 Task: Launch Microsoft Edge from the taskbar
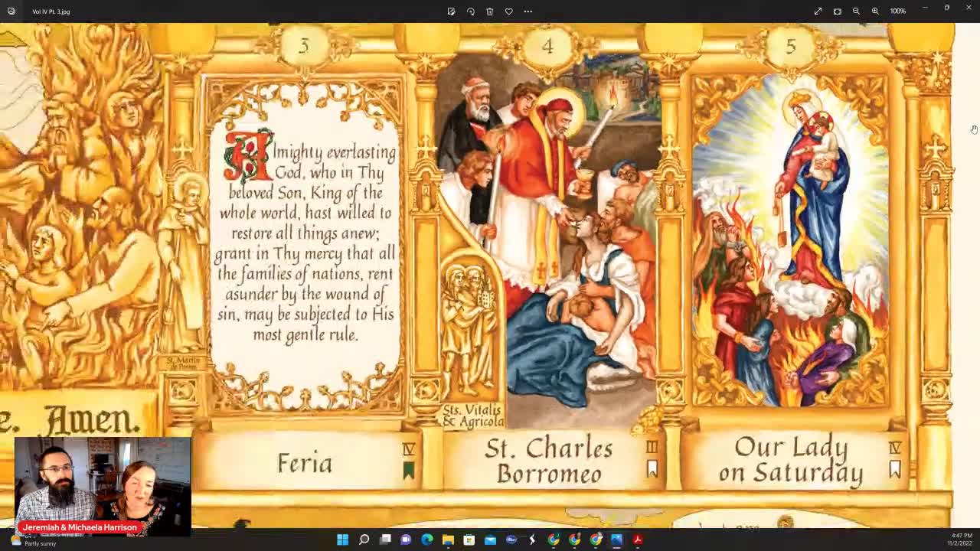tap(427, 540)
